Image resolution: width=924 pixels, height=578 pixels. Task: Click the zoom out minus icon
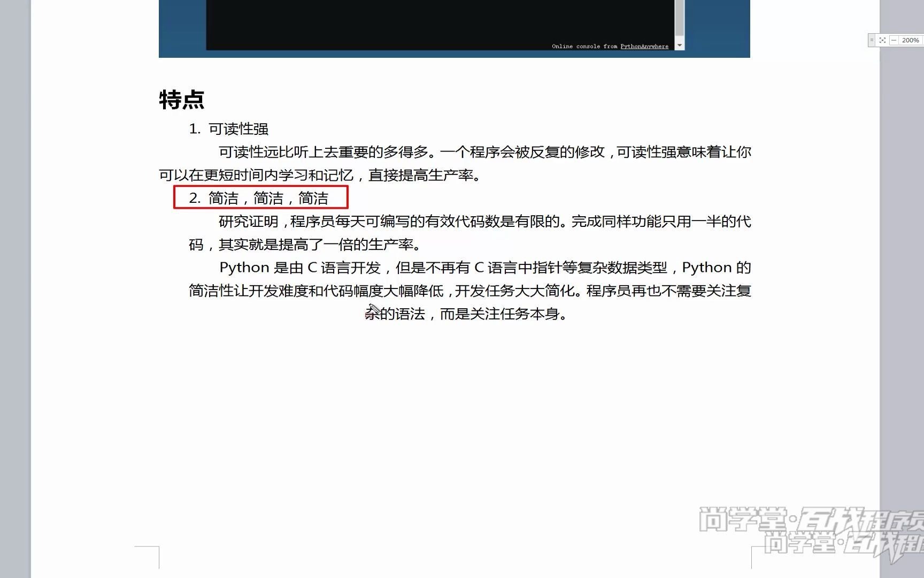894,40
